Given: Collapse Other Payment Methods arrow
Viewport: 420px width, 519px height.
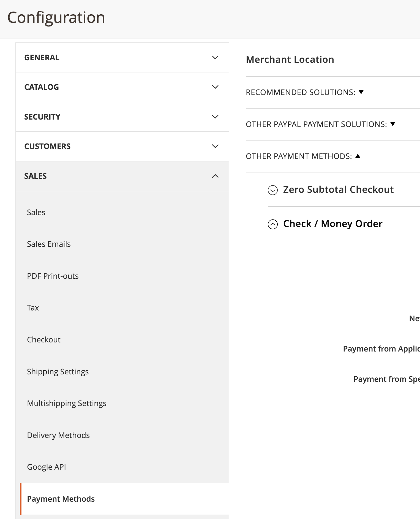Looking at the screenshot, I should 358,156.
